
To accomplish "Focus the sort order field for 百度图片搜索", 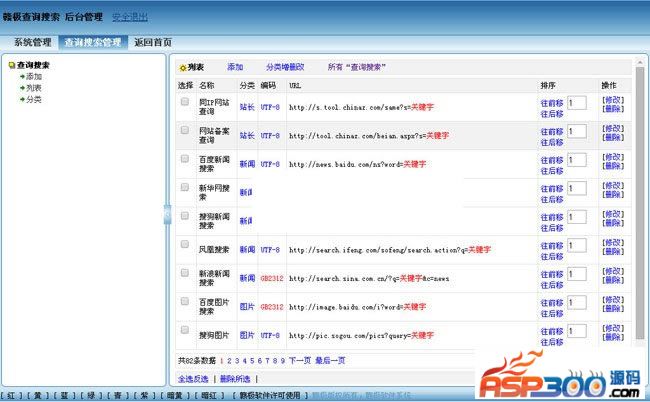I will click(x=577, y=303).
